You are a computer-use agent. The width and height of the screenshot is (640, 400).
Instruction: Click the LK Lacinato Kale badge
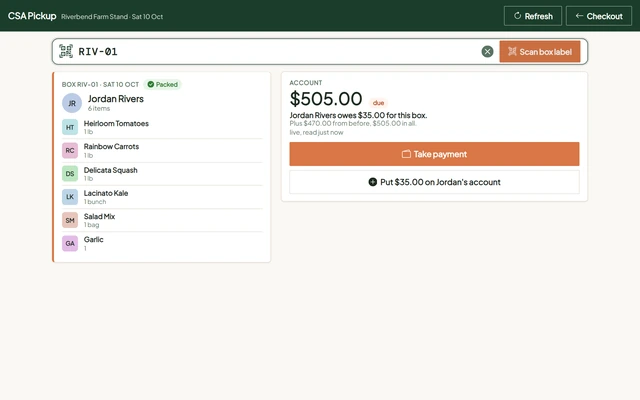click(70, 197)
